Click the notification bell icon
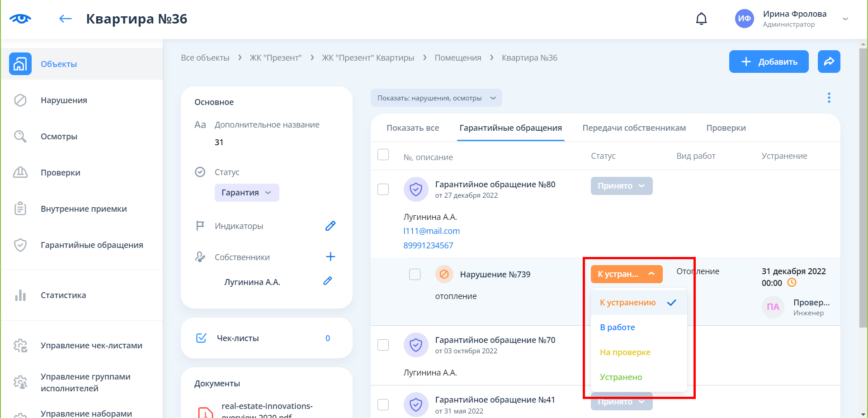Screen dimensions: 868x418 701,19
